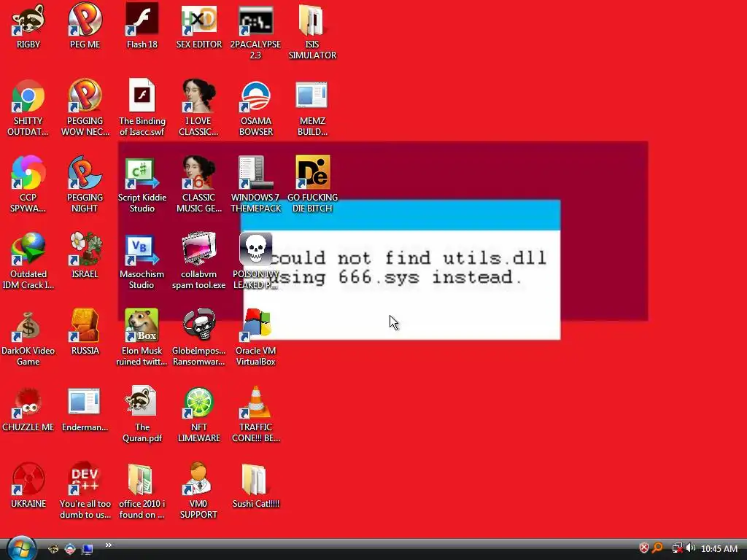
Task: Launch the DEV C++ shortcut
Action: [x=85, y=478]
